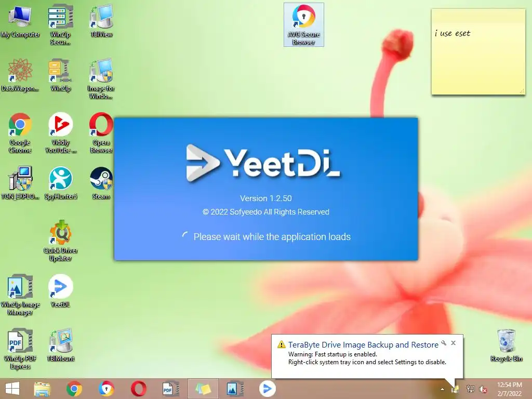
Task: Click the 'Fast startup is enabled' warning text
Action: (332, 354)
